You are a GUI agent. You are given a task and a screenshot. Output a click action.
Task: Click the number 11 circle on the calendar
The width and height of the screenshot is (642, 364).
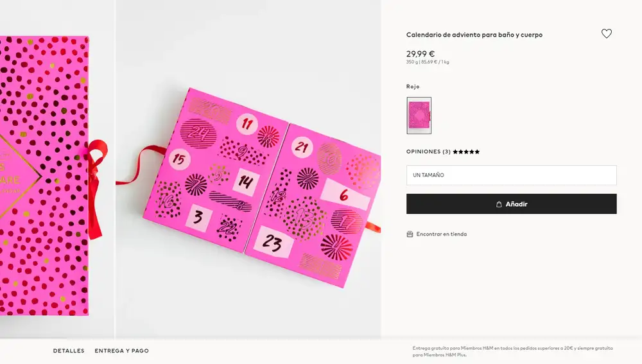[x=247, y=124]
